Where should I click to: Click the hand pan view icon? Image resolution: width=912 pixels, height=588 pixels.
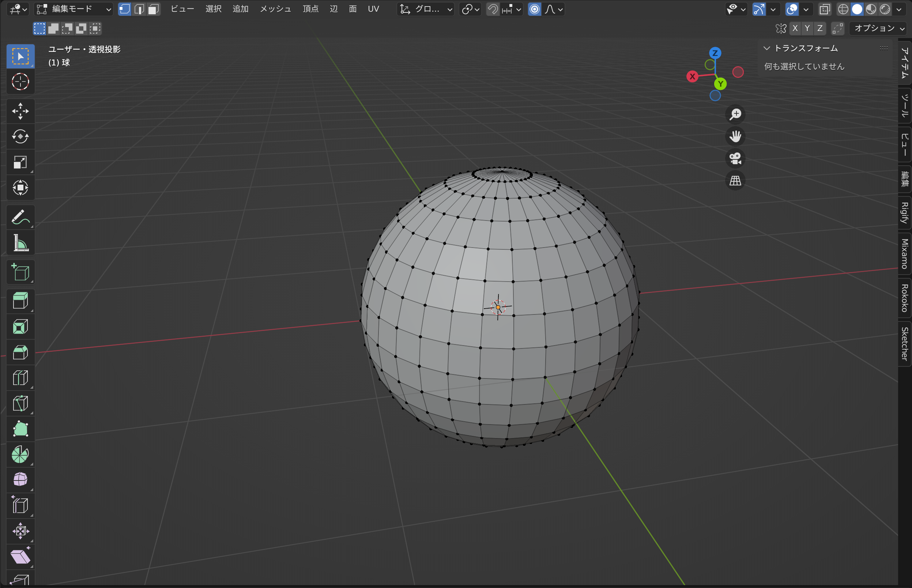pyautogui.click(x=735, y=136)
